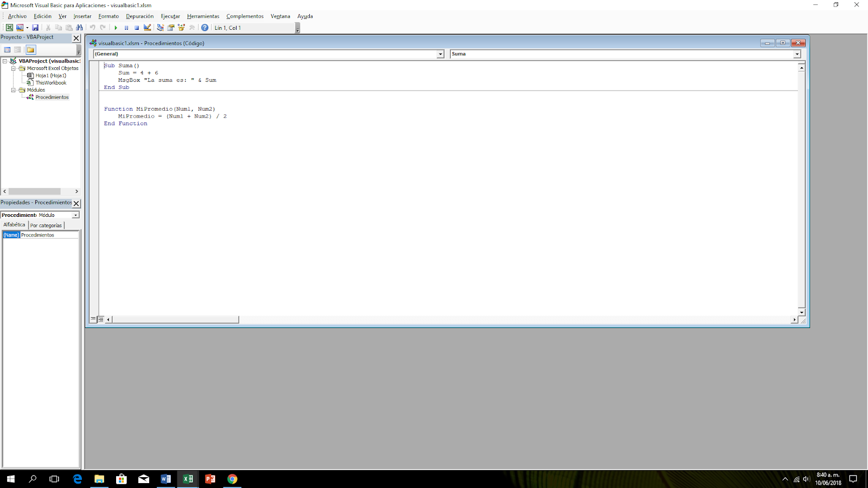Select the Procedimientos module in the tree

pyautogui.click(x=52, y=97)
